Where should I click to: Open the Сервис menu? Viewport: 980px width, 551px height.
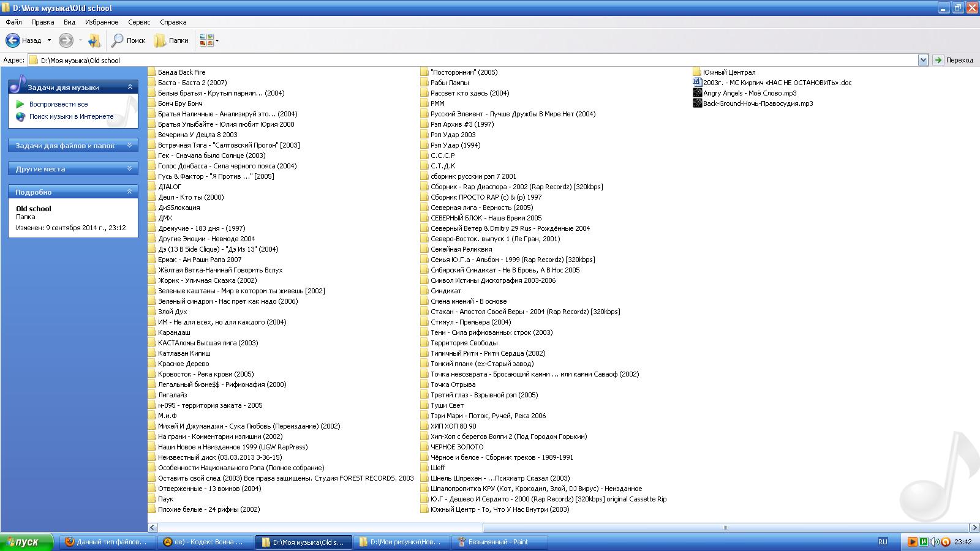click(139, 22)
